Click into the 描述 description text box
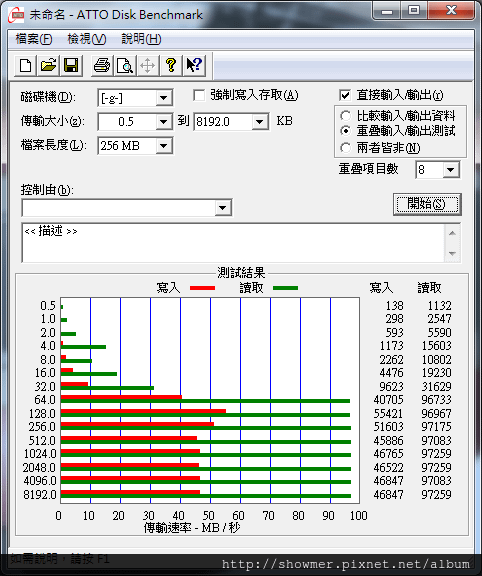 [x=233, y=242]
